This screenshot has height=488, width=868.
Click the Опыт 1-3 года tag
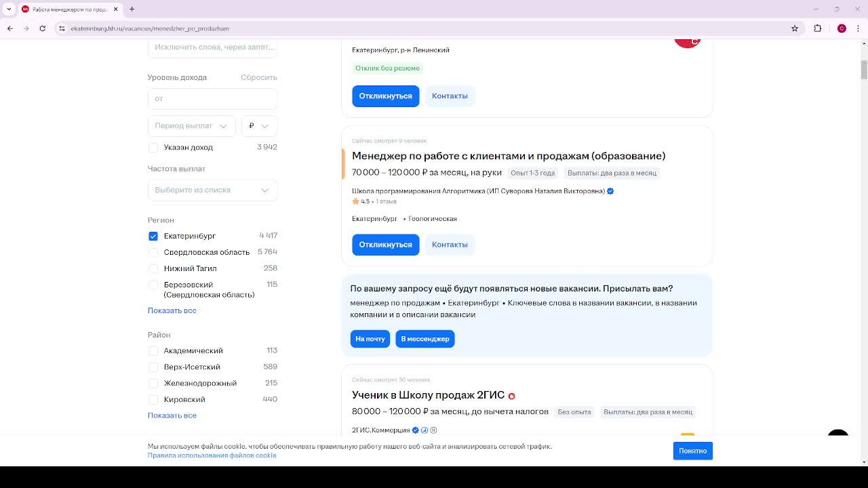[533, 173]
